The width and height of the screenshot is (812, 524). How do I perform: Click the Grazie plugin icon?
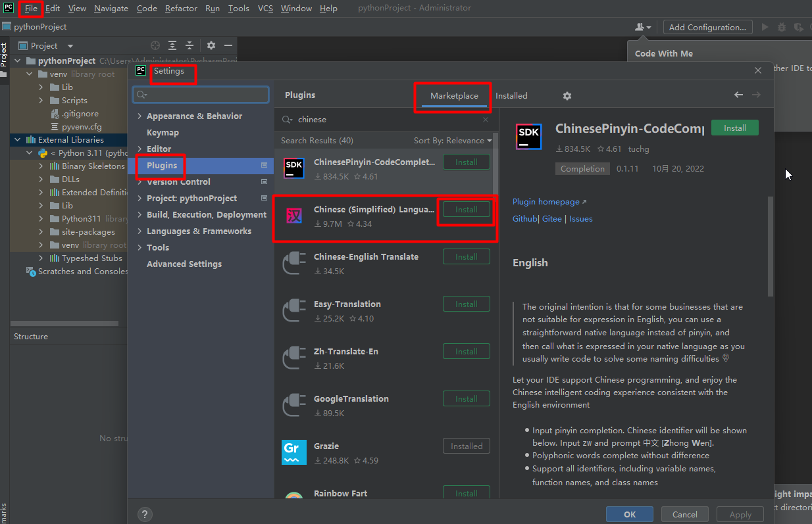pyautogui.click(x=293, y=452)
